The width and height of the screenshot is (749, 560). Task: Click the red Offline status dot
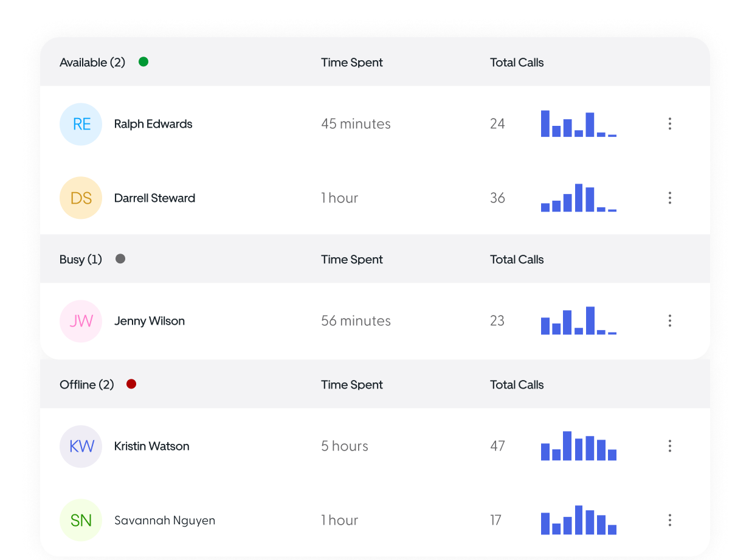(131, 384)
